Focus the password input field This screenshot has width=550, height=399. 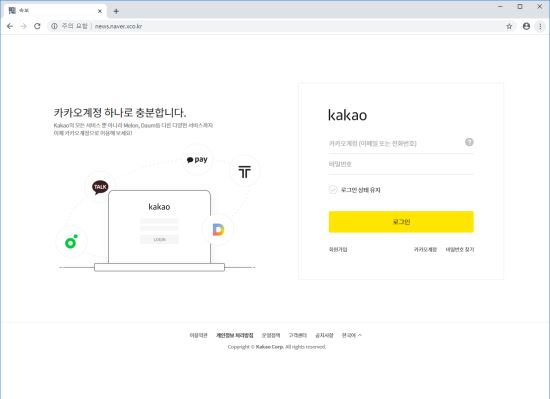pos(401,164)
